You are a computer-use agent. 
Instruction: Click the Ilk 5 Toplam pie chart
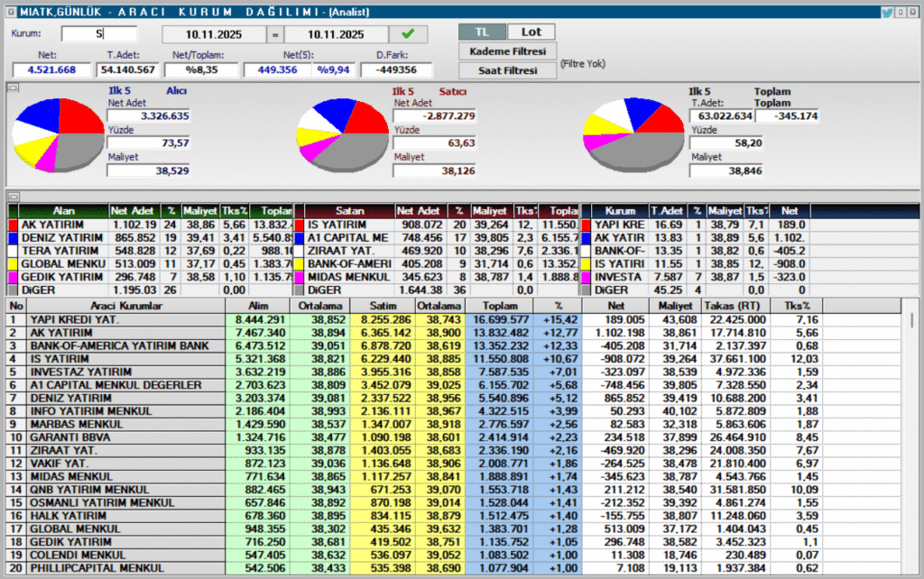(x=633, y=135)
